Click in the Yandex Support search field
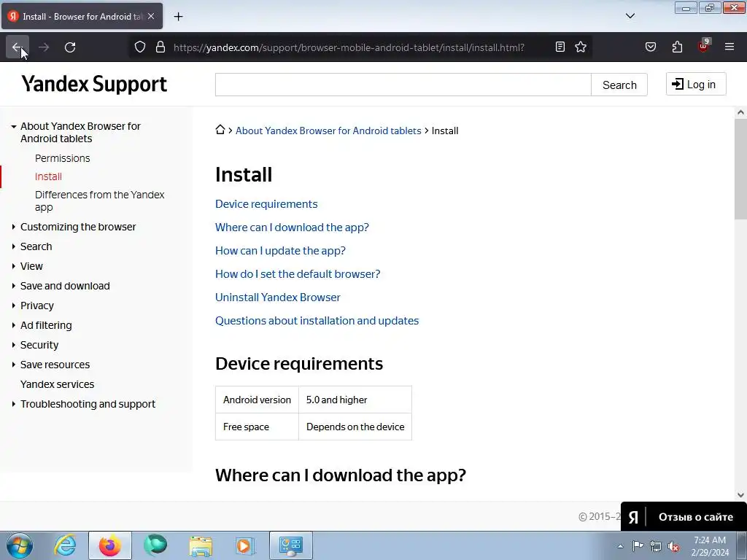Viewport: 747px width, 560px height. [403, 85]
